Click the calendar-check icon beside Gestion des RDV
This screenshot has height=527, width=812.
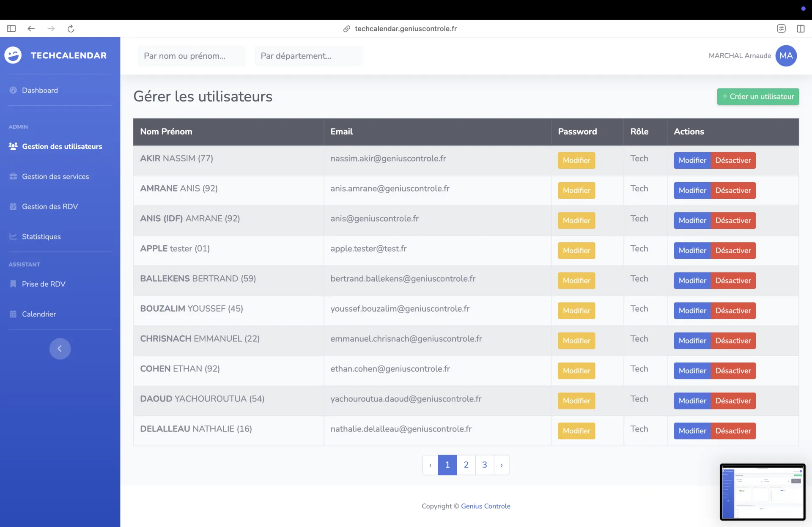click(13, 206)
